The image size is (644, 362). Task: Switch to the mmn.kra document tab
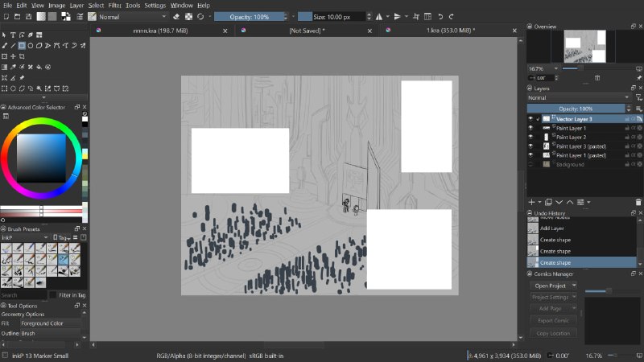coord(160,31)
